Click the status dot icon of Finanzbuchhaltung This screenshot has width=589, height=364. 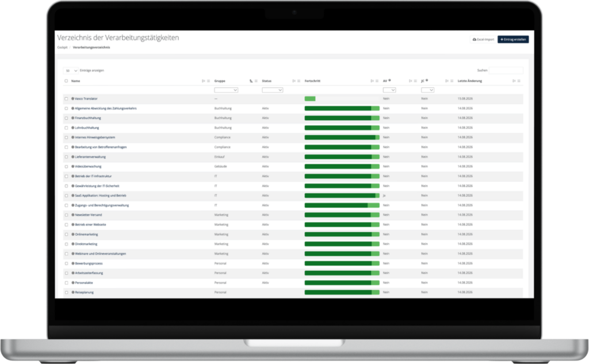click(x=73, y=118)
